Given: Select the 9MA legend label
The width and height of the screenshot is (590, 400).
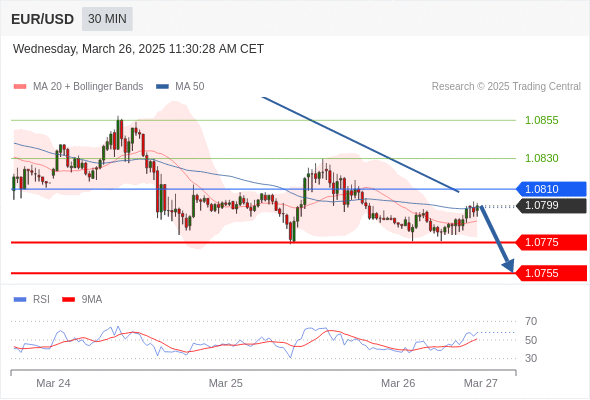Looking at the screenshot, I should (92, 300).
